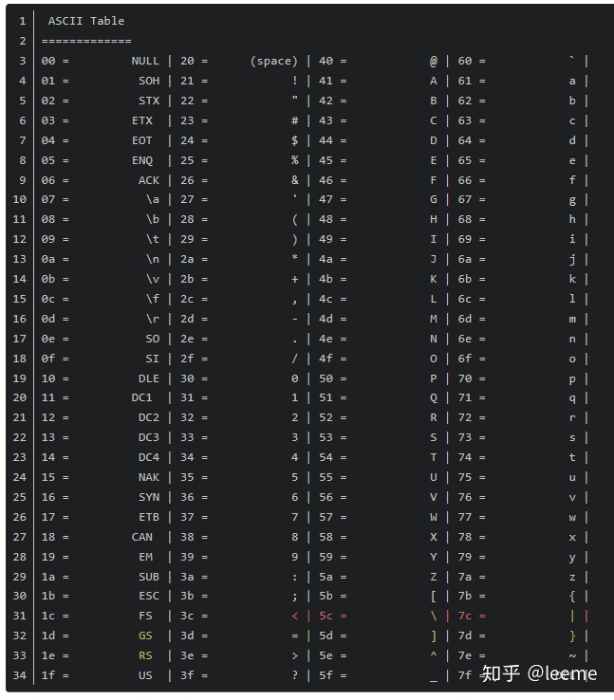Screen dimensions: 614x700
Task: Click the yellow '}' for code 7d
Action: coord(572,636)
